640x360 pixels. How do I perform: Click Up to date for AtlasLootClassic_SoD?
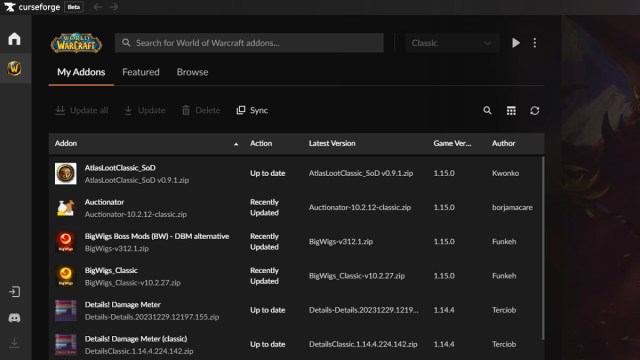[268, 173]
